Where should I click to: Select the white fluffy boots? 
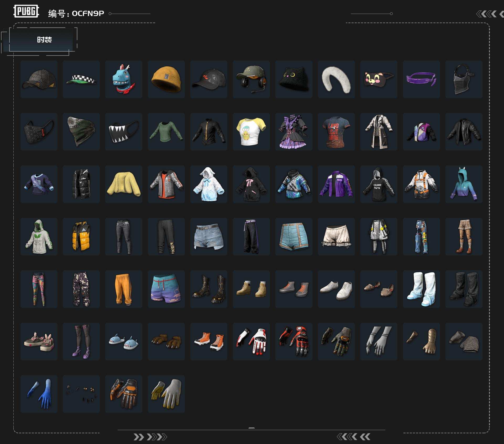421,289
